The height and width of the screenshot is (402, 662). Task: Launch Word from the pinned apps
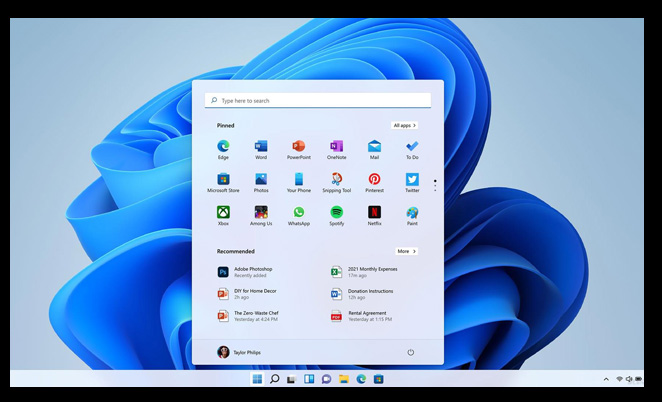click(261, 147)
